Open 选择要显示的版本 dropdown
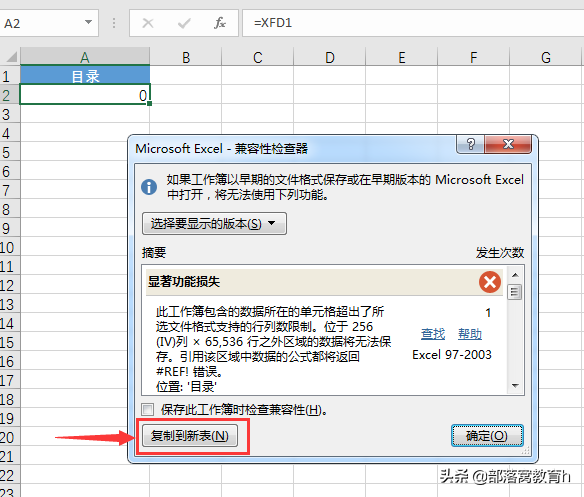The width and height of the screenshot is (584, 497). pos(214,224)
